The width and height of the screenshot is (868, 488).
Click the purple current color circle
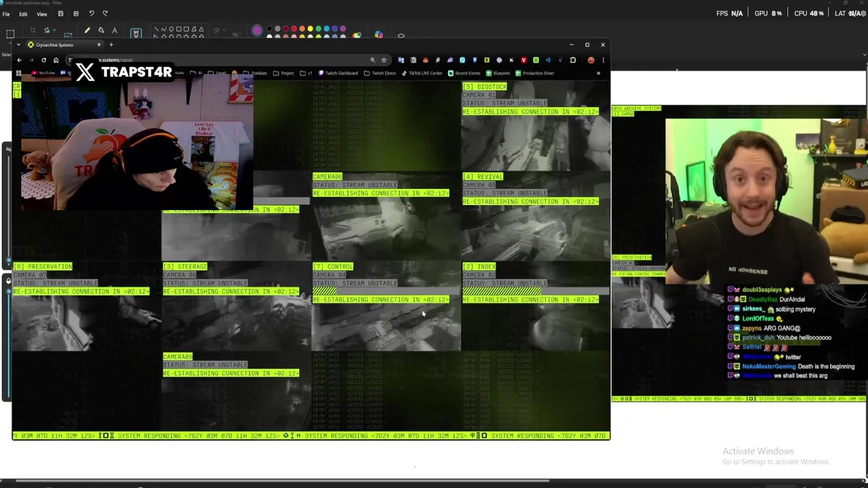click(257, 30)
